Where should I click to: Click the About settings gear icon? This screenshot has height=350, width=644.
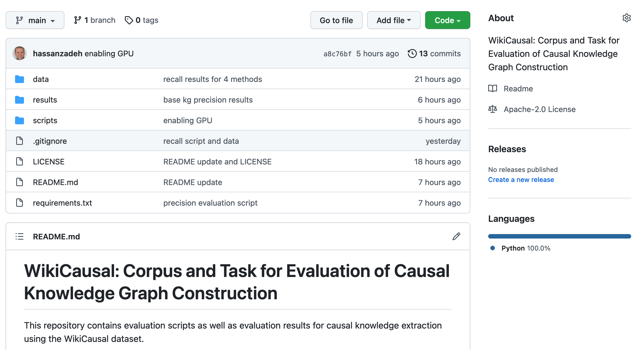626,18
